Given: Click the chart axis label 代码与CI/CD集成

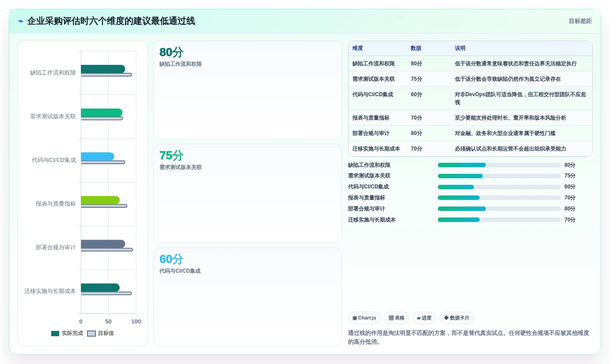Looking at the screenshot, I should click(54, 160).
